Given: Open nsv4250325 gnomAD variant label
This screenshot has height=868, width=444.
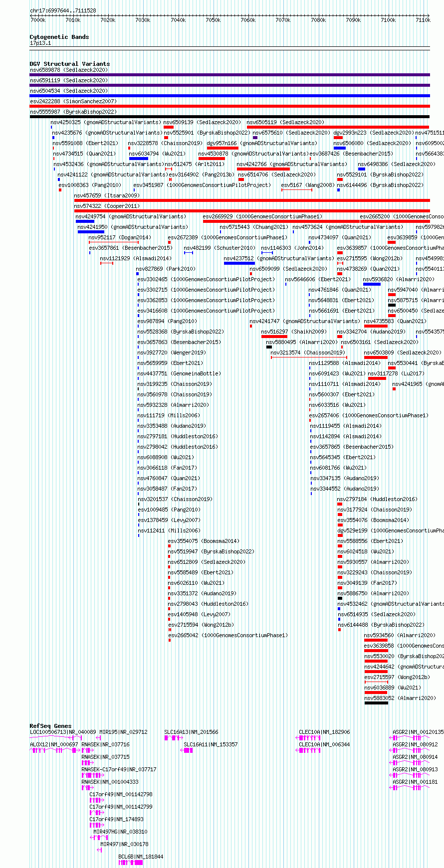Looking at the screenshot, I should pyautogui.click(x=106, y=122).
